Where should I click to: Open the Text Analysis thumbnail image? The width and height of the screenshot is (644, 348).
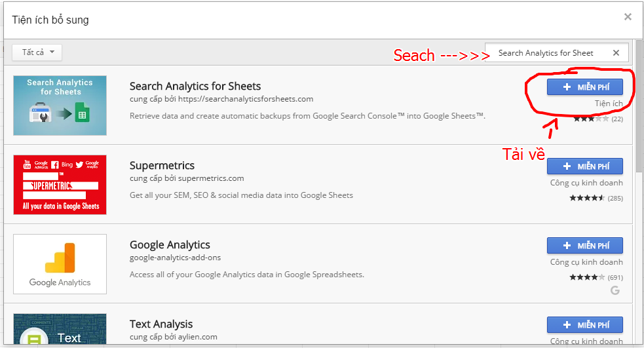60,329
